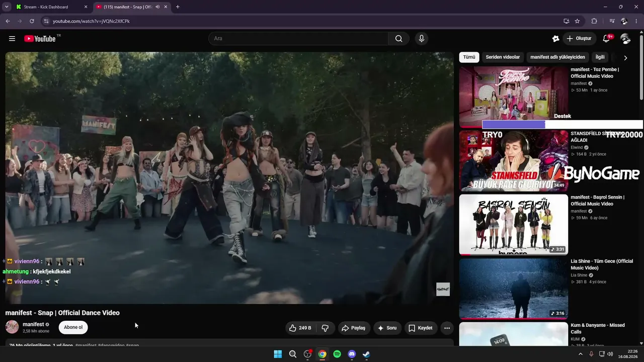This screenshot has height=362, width=644.
Task: Open Steam from the taskbar
Action: (366, 354)
